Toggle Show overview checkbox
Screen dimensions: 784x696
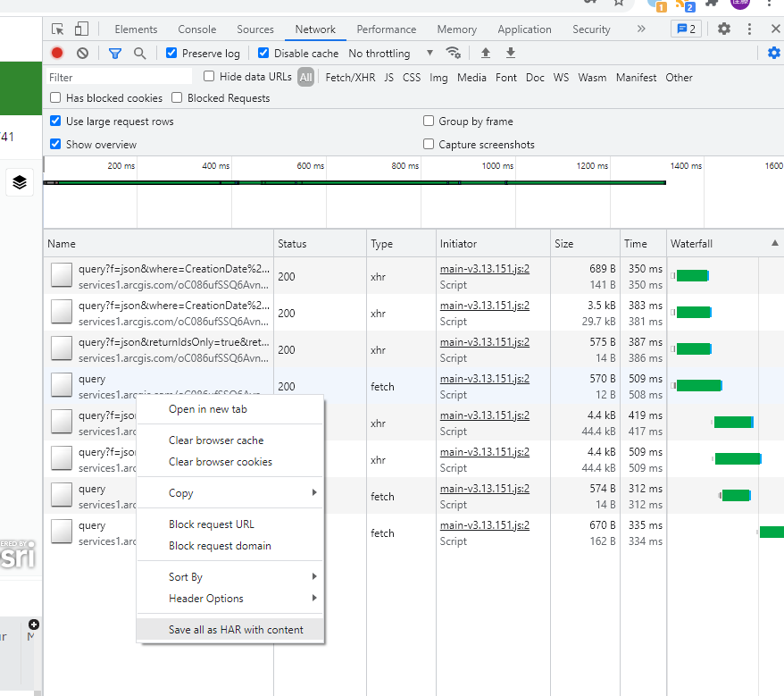55,144
